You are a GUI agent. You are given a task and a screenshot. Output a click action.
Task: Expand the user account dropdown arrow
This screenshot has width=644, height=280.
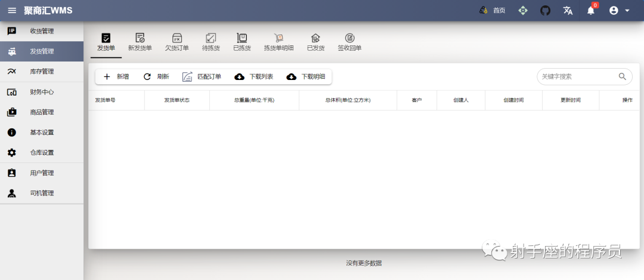(x=627, y=11)
